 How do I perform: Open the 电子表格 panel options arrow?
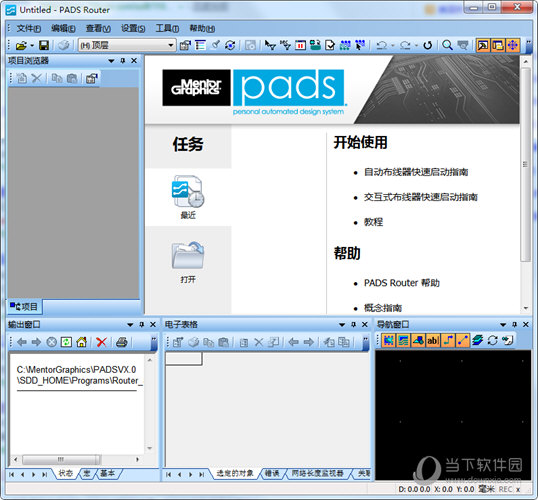(342, 325)
